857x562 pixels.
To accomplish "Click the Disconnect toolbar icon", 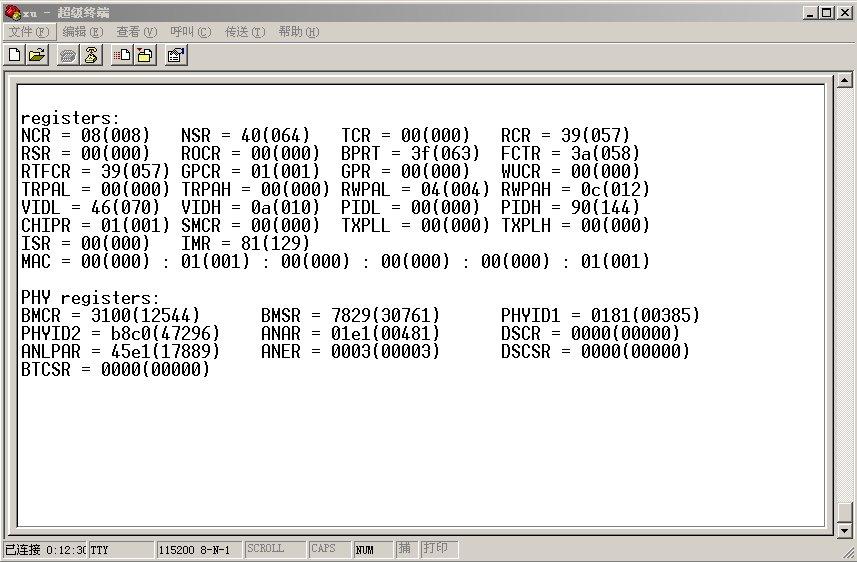I will click(91, 55).
